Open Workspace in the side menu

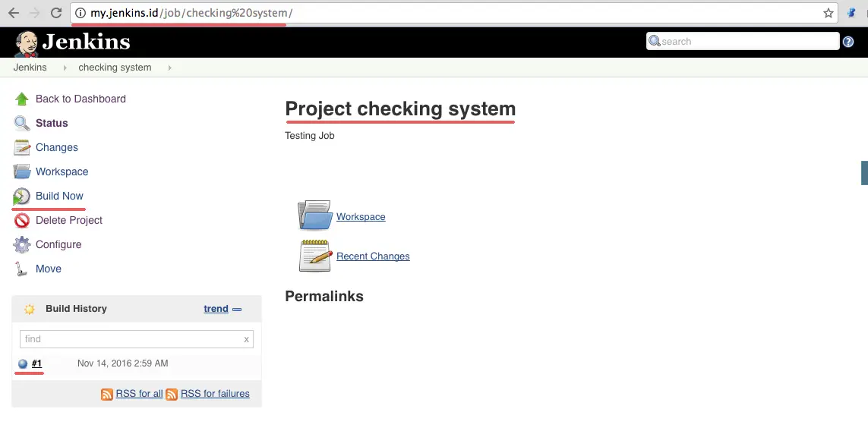point(62,172)
